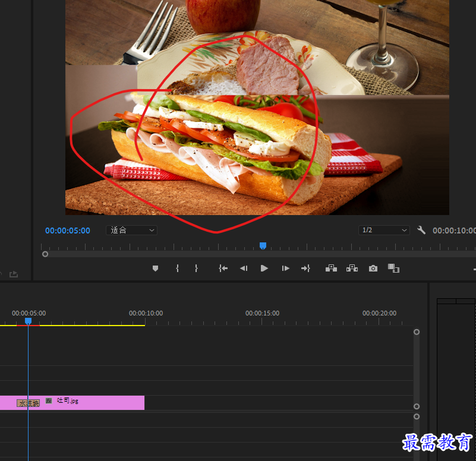Go to Out point button
476x461 pixels.
tap(305, 269)
